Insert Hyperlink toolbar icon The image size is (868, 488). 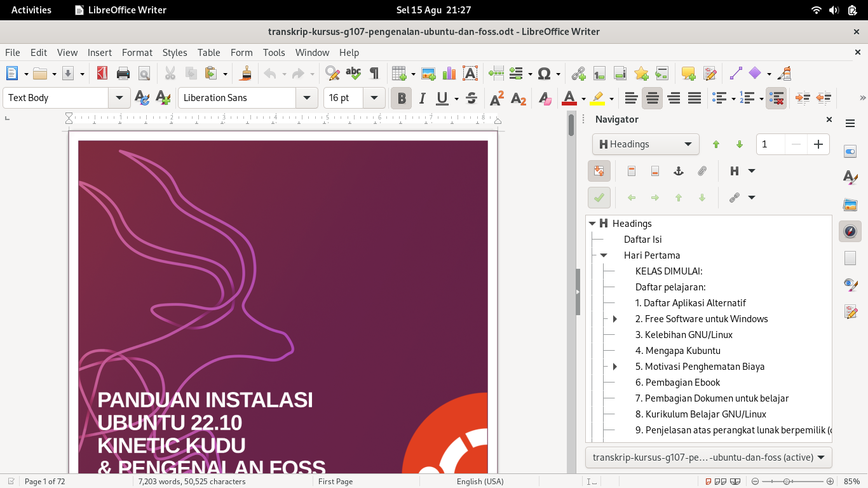(578, 74)
